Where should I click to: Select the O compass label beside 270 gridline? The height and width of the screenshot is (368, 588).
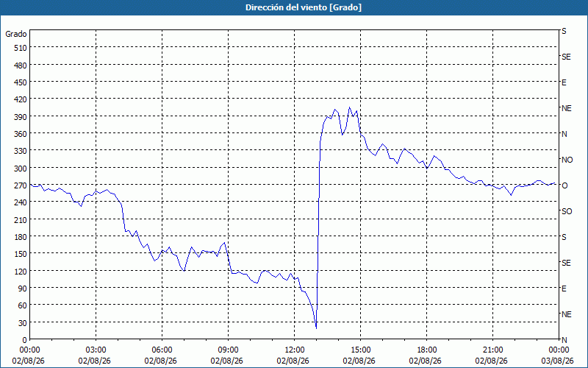[x=564, y=185]
